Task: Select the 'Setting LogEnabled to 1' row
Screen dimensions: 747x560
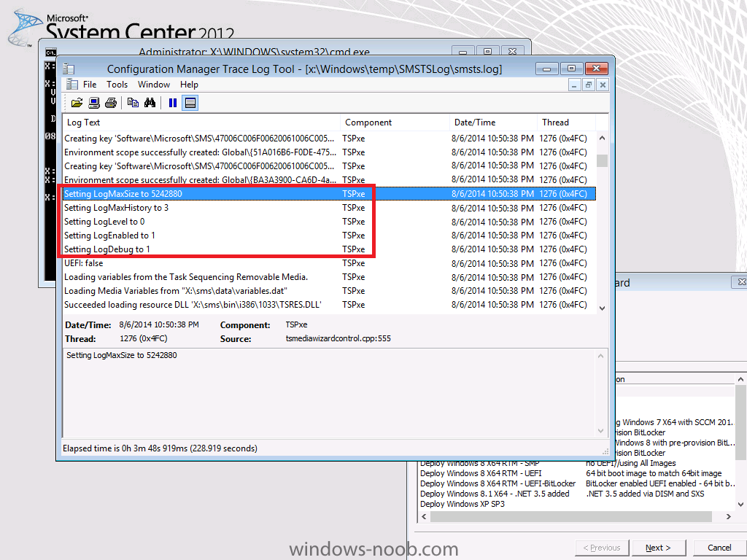Action: click(x=329, y=236)
